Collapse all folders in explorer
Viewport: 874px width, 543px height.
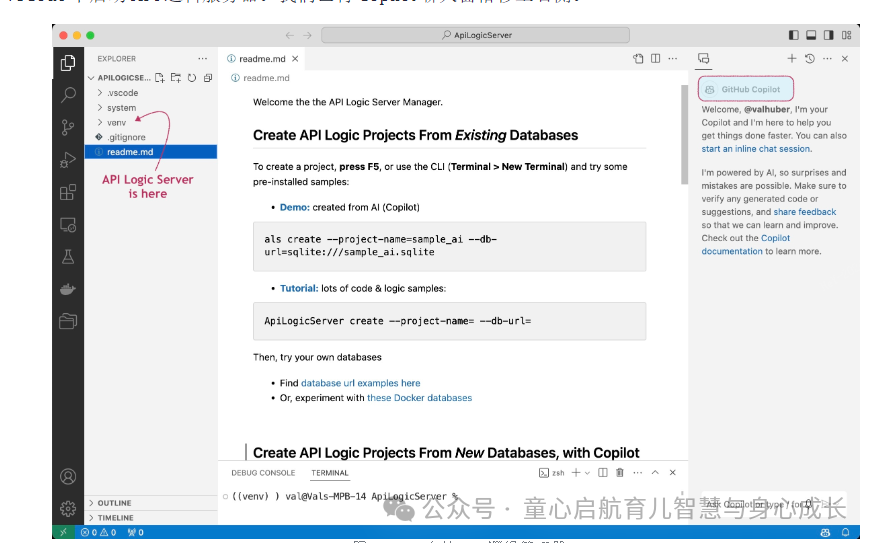point(208,77)
